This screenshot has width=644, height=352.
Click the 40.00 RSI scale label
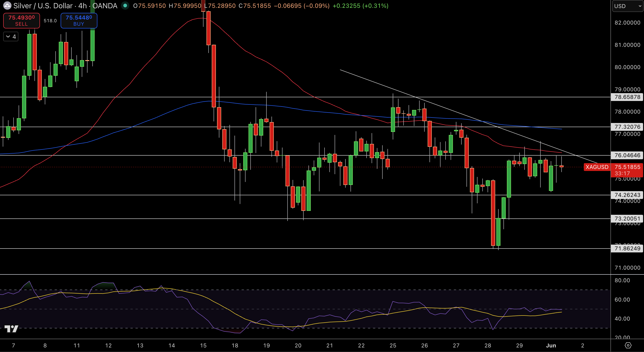pos(622,318)
